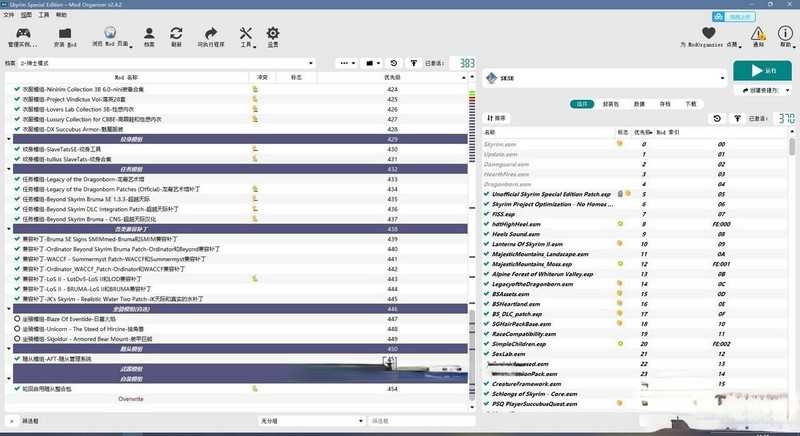The height and width of the screenshot is (436, 800).
Task: Uncheck the FISS.esp plugin checkbox
Action: pos(485,213)
